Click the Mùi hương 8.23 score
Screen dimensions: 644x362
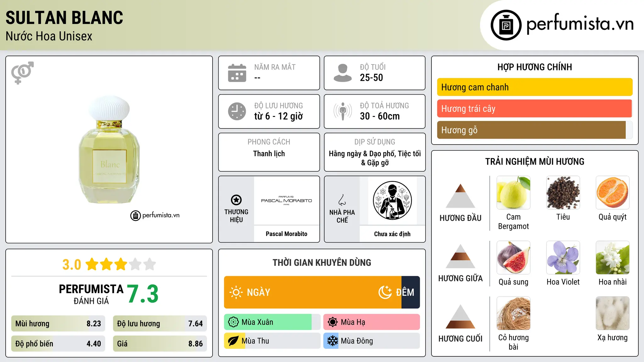[x=58, y=324]
